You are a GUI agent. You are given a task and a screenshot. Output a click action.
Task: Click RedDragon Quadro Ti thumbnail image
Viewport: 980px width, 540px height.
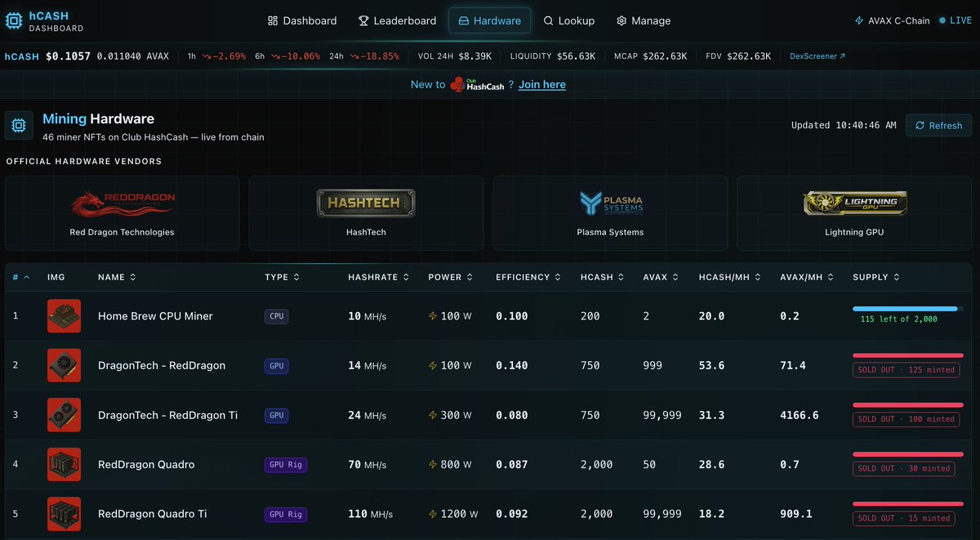[64, 514]
